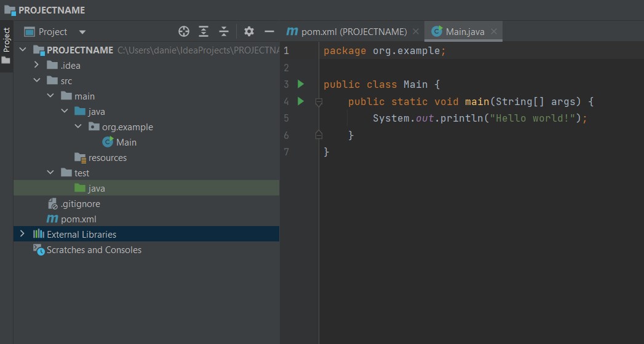Open Project panel gear options

pos(248,31)
